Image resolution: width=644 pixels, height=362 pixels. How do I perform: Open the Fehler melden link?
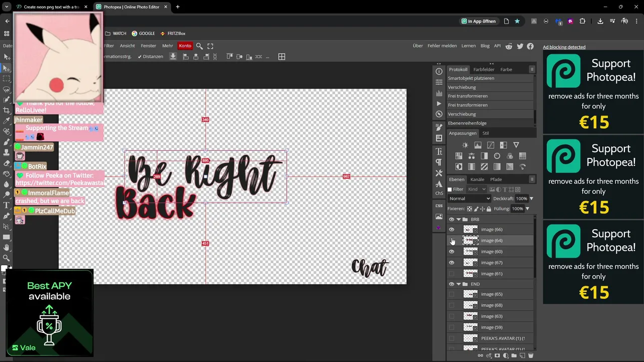pos(442,46)
